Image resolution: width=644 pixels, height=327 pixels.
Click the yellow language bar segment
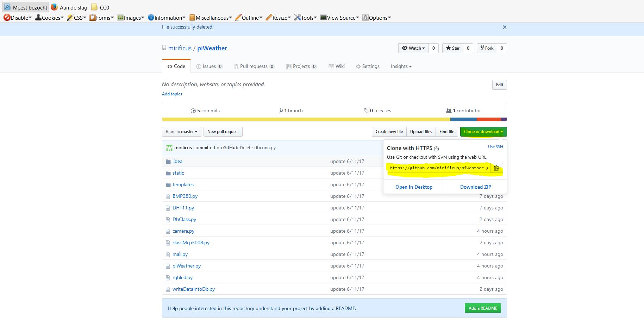tap(306, 119)
